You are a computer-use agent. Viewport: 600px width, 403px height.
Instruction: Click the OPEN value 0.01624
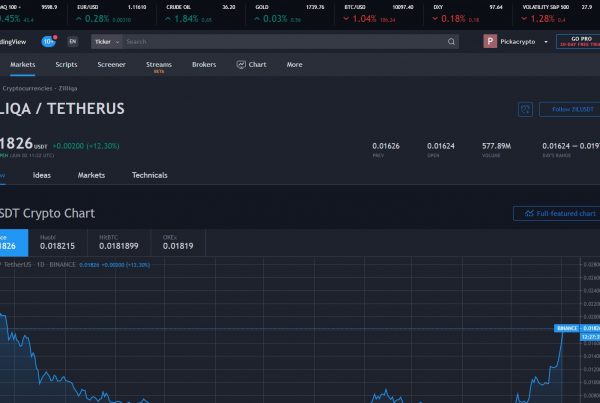click(441, 146)
